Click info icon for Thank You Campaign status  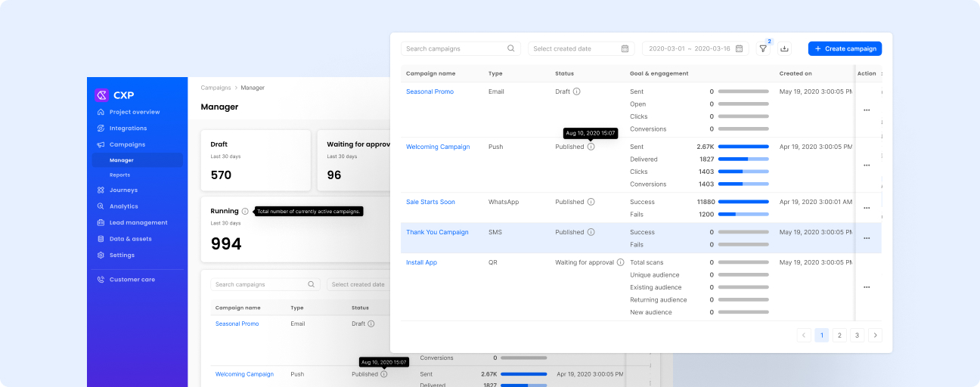591,232
